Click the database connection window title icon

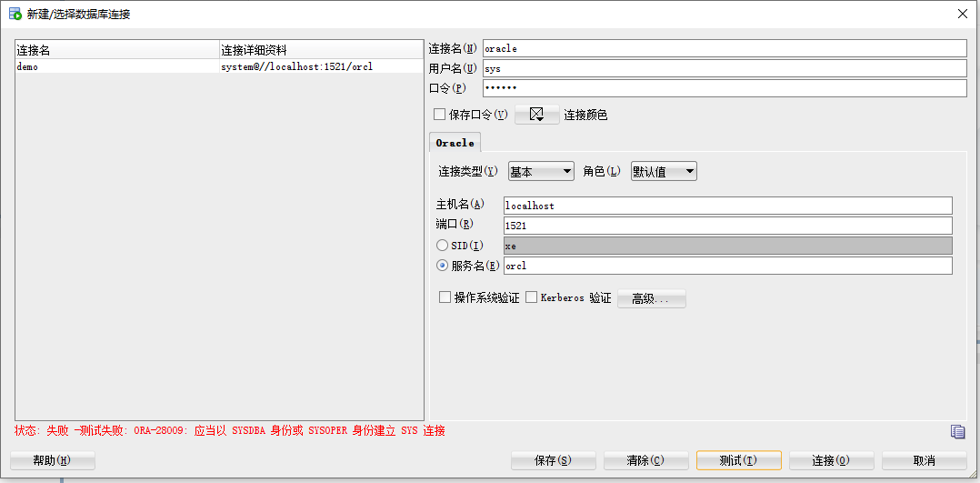(x=15, y=14)
